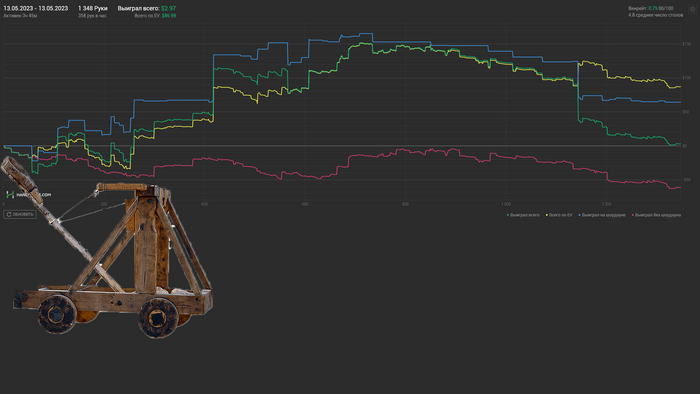Click the 'Активен 3ч 45м' active time
This screenshot has width=700, height=394.
coord(20,16)
